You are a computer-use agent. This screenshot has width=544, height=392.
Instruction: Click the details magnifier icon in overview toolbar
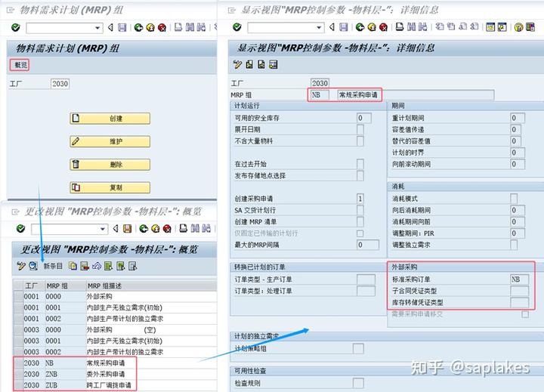[33, 266]
